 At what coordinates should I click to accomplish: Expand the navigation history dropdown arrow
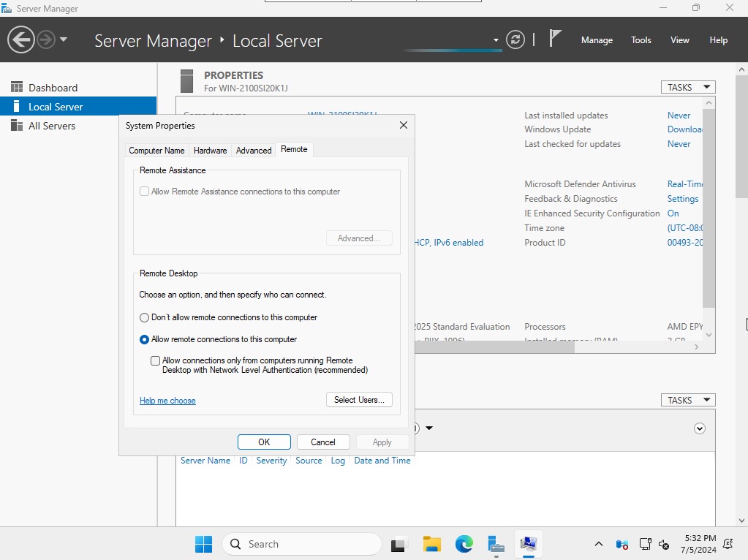pos(64,39)
